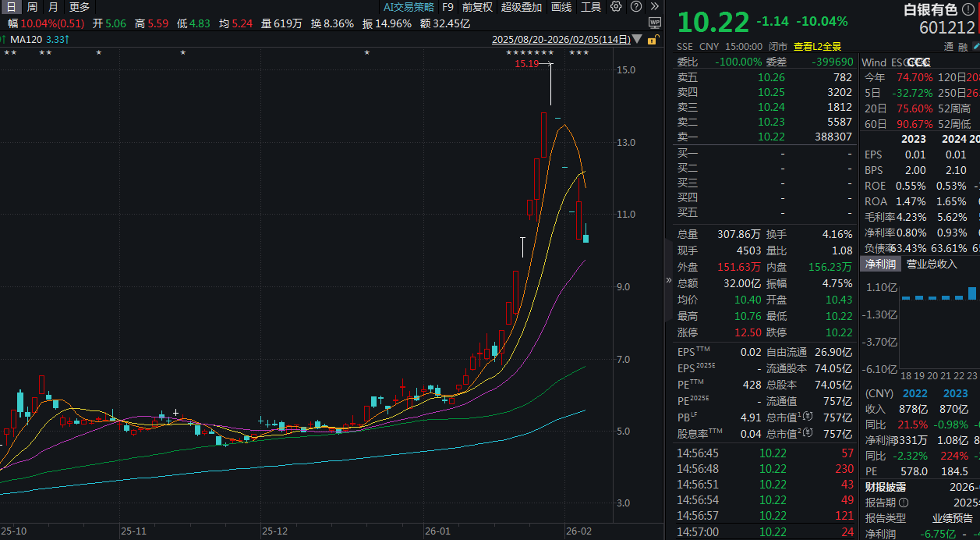The image size is (980, 540).
Task: Open the 更多 period dropdown
Action: pyautogui.click(x=76, y=7)
